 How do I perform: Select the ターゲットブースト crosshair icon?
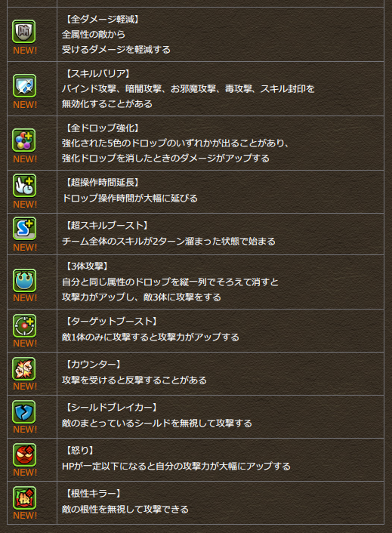click(24, 326)
